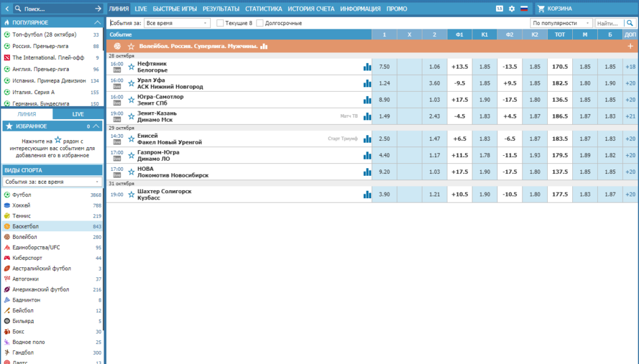Click the back arrow beside search
Screen dimensions: 639x364
pos(7,9)
